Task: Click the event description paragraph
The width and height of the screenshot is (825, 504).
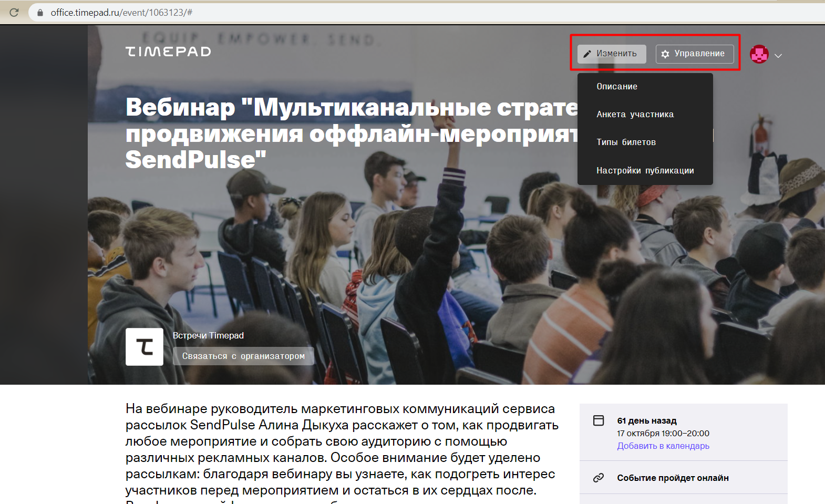Action: pyautogui.click(x=342, y=452)
